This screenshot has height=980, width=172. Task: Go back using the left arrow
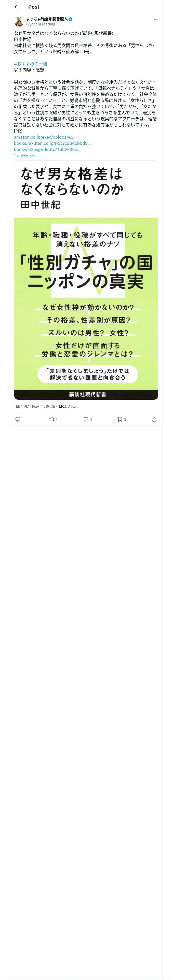point(17,7)
